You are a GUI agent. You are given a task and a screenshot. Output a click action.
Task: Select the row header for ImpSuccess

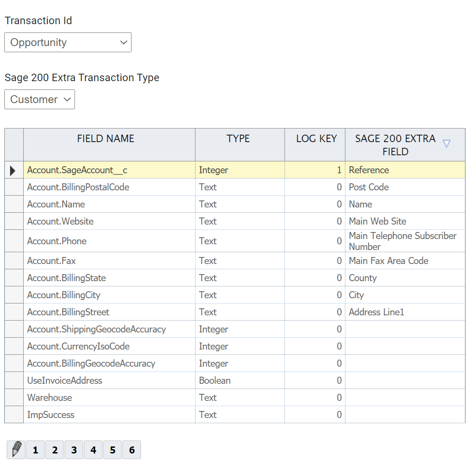click(x=14, y=415)
